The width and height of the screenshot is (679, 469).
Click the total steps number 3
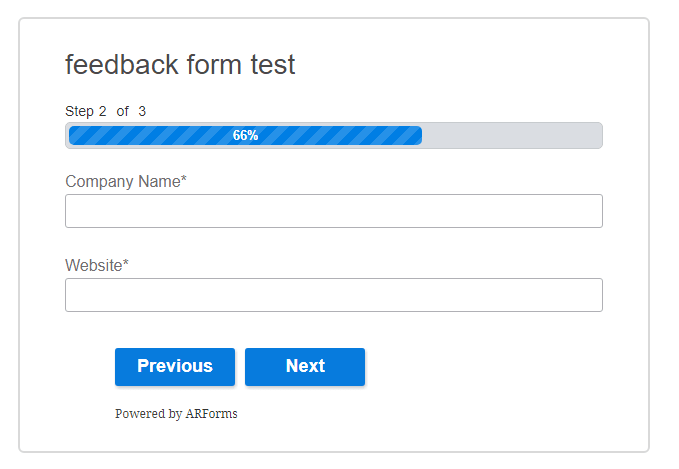point(142,111)
